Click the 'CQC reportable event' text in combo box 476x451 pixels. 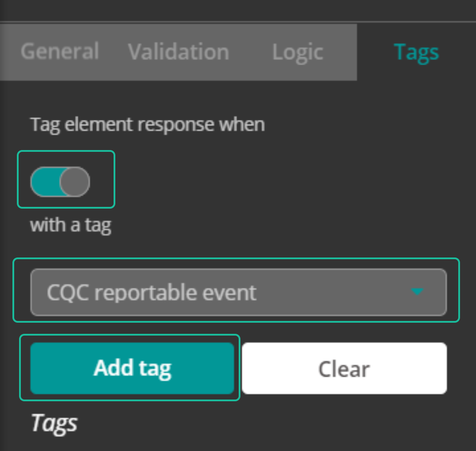(151, 293)
